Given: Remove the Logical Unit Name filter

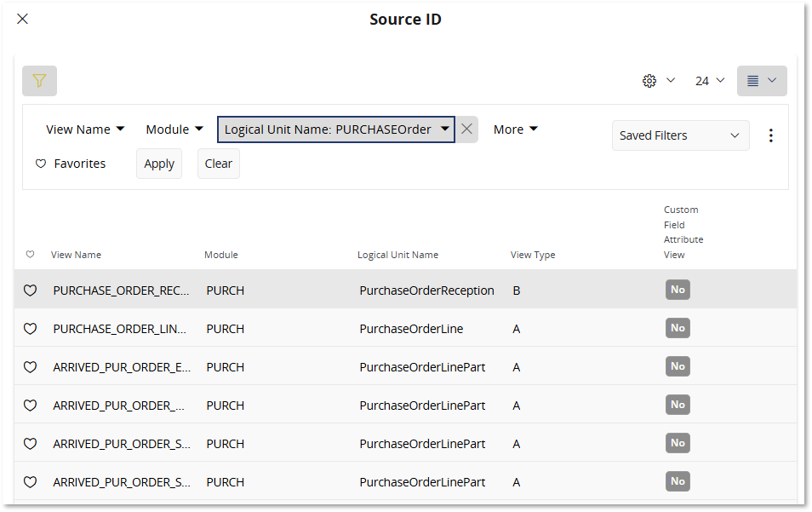Looking at the screenshot, I should click(466, 129).
